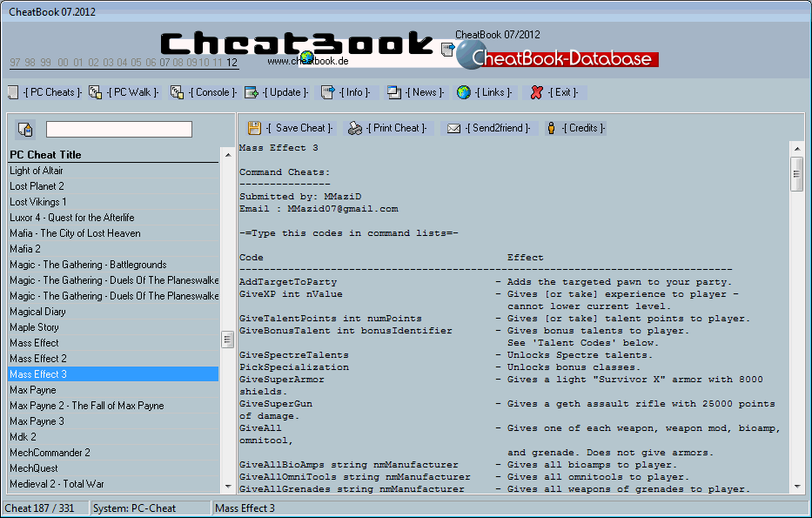Viewport: 812px width, 518px height.
Task: Open the Info menu label
Action: pos(355,93)
